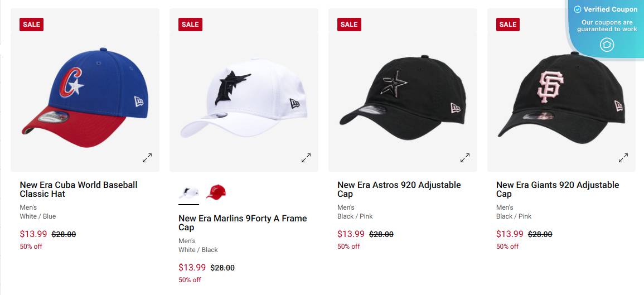Viewport: 644px width, 295px height.
Task: Open New Era Giants 920 Adjustable Cap link
Action: (558, 189)
